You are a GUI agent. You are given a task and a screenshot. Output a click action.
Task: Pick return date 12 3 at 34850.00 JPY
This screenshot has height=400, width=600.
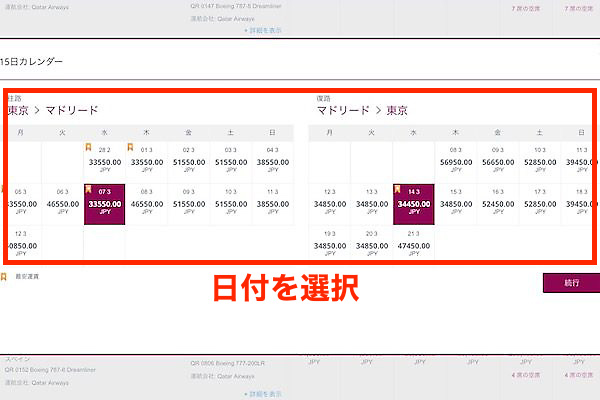click(330, 204)
